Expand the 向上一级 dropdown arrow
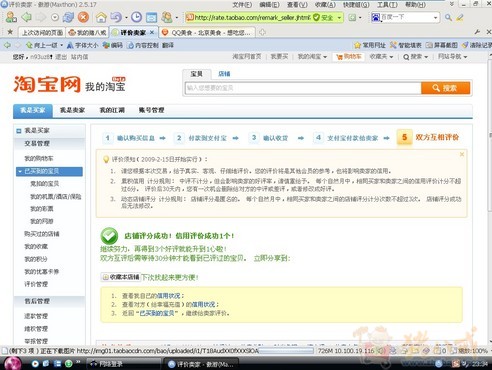Viewport: 492px width, 370px height. click(x=61, y=45)
